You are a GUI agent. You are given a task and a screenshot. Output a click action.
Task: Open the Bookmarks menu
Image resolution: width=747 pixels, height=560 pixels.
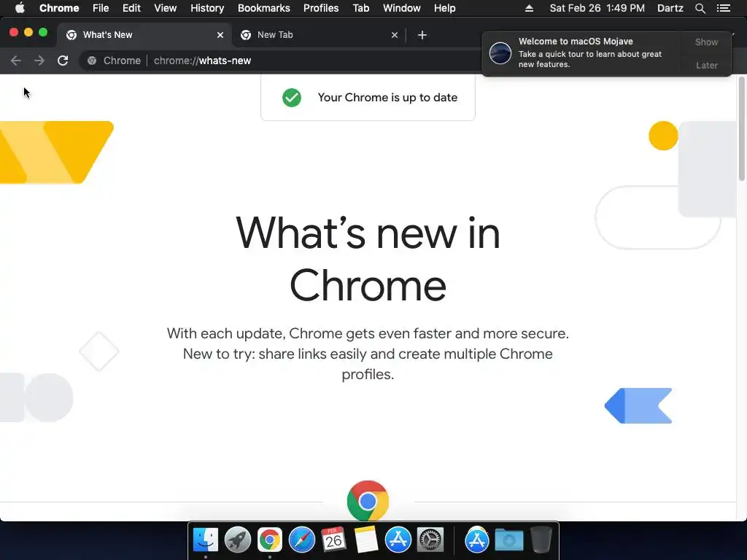[264, 8]
